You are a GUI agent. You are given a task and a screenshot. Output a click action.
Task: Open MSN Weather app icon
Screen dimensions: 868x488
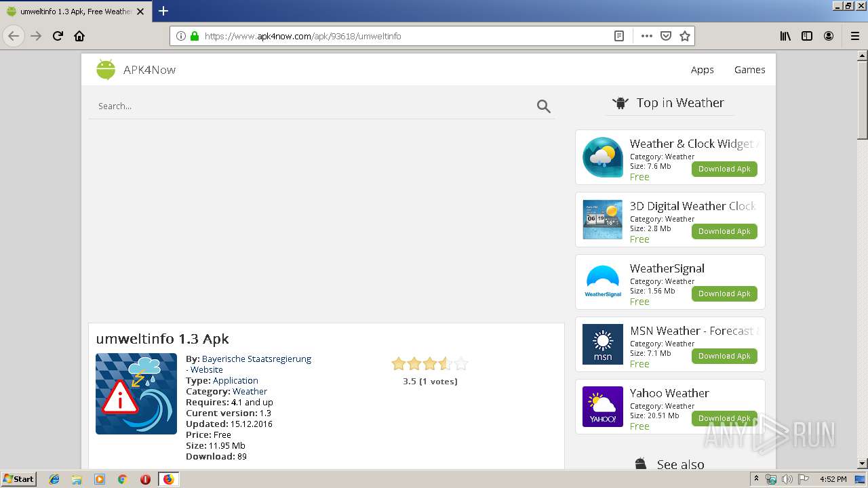click(x=603, y=344)
